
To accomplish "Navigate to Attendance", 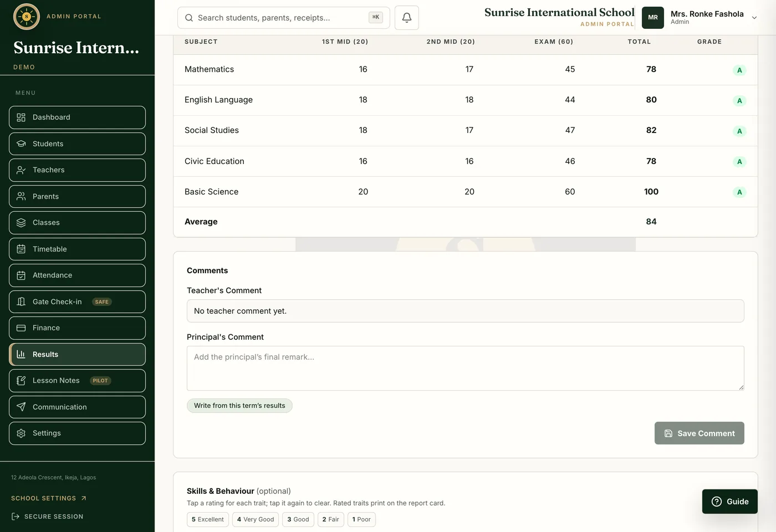I will (x=77, y=275).
